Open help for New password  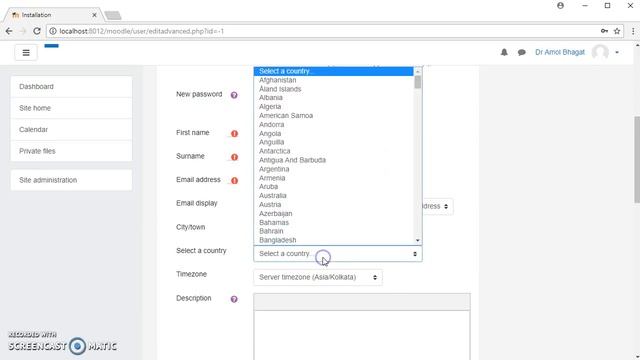tap(234, 95)
